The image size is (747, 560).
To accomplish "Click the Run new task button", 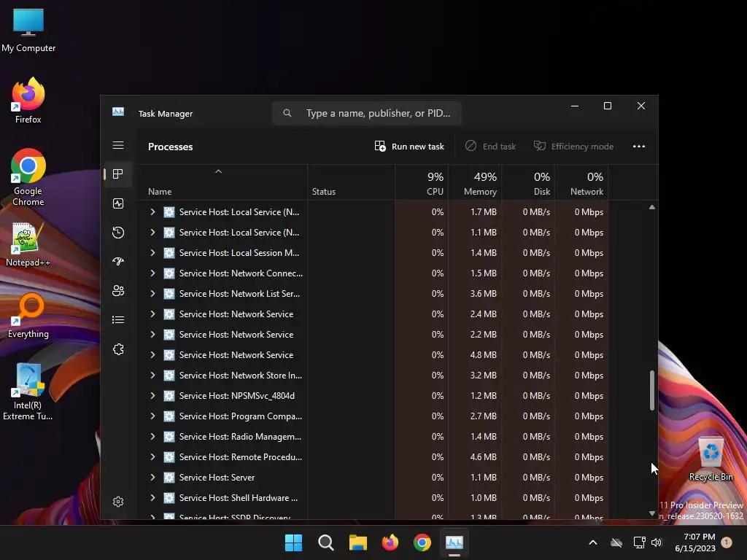I will tap(409, 146).
